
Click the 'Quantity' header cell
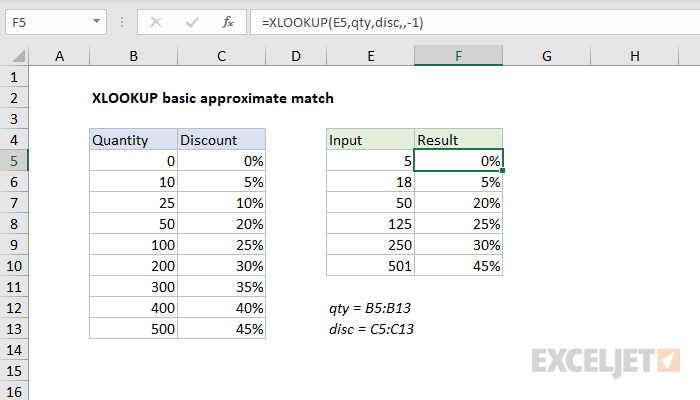pyautogui.click(x=133, y=140)
